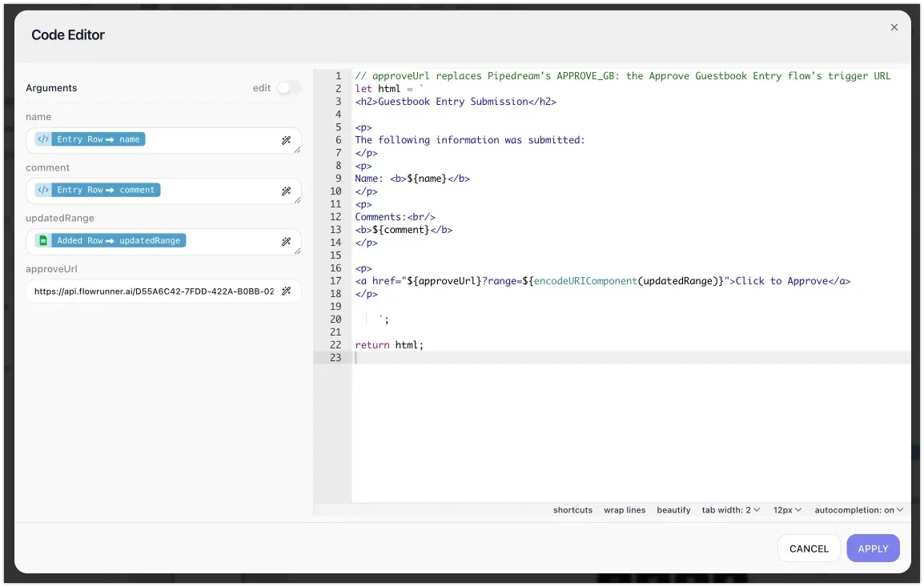
Task: Click line number 23 in gutter
Action: [x=335, y=358]
